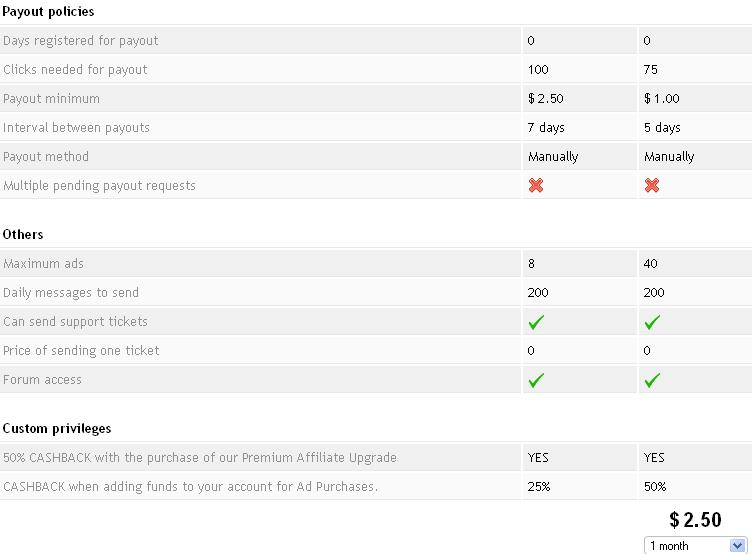The image size is (752, 554).
Task: Click the "7 days" payout interval value
Action: (x=546, y=128)
